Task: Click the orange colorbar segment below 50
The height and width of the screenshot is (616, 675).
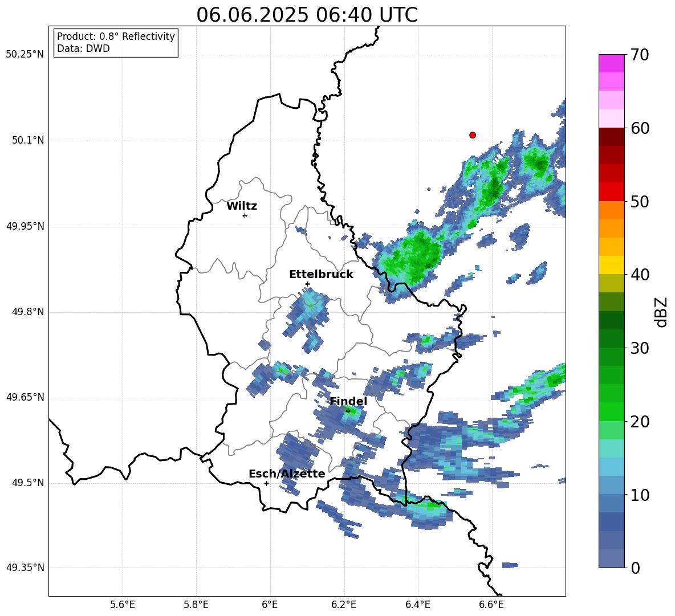Action: 611,210
